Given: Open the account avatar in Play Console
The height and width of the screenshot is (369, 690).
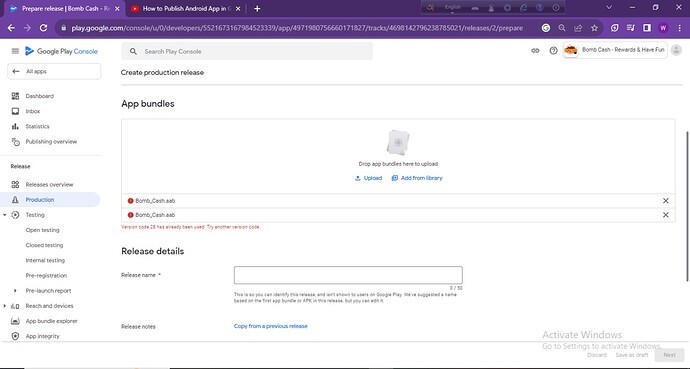Looking at the screenshot, I should click(676, 50).
